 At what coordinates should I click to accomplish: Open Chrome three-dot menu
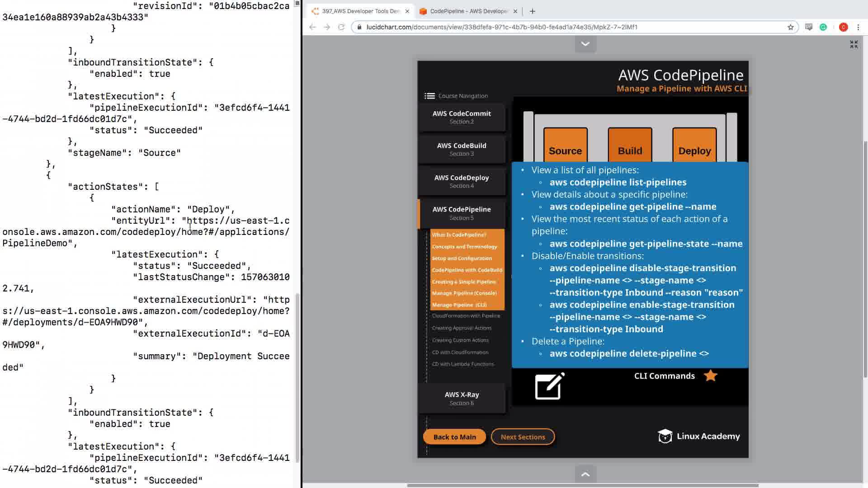858,27
